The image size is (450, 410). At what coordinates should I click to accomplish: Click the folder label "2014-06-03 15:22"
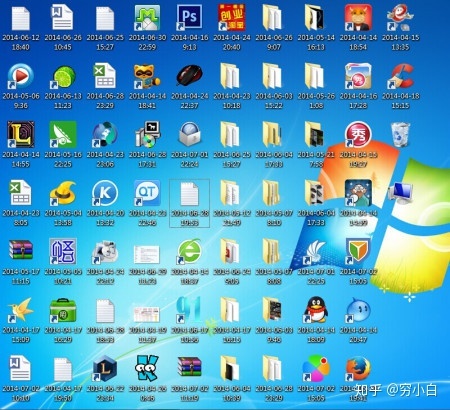pos(274,101)
